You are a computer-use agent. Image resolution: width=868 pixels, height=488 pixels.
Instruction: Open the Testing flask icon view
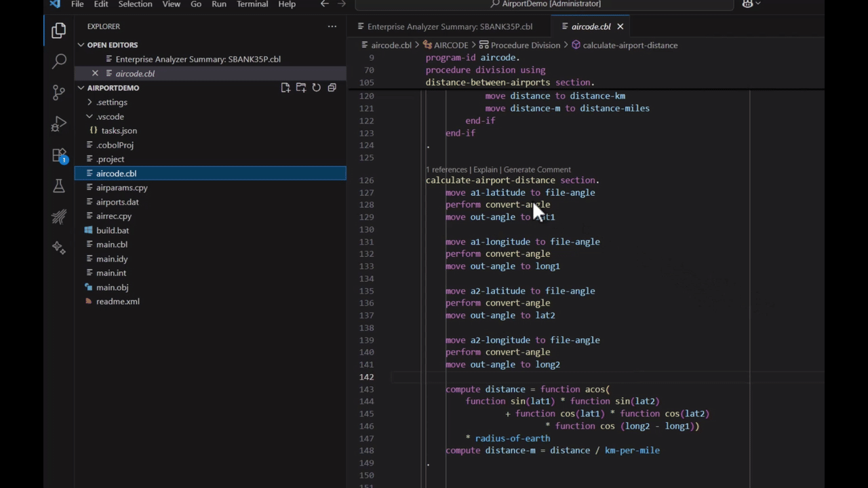[59, 186]
